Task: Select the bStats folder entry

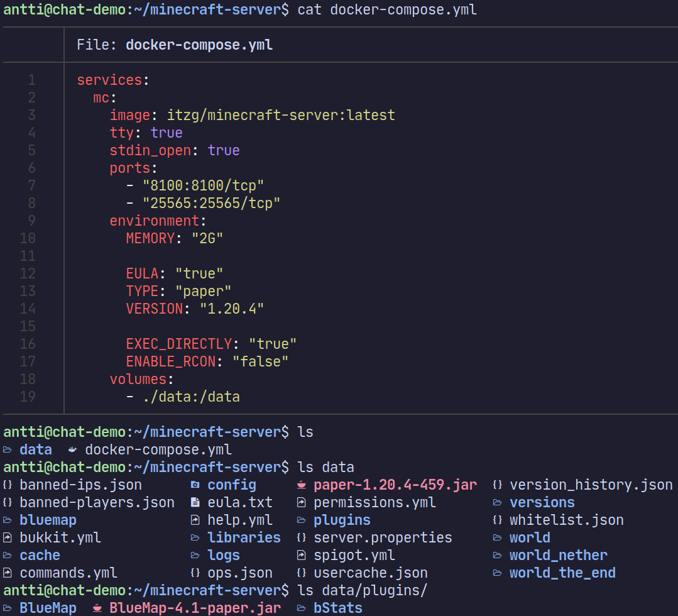Action: pyautogui.click(x=337, y=608)
